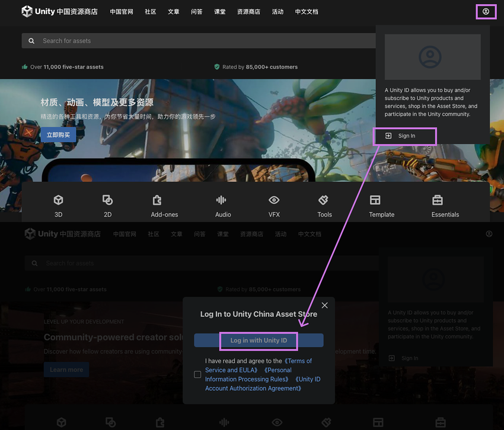Screen dimensions: 504x430
Task: Open dimmed 中国官网 in the lower navigation
Action: coord(125,234)
